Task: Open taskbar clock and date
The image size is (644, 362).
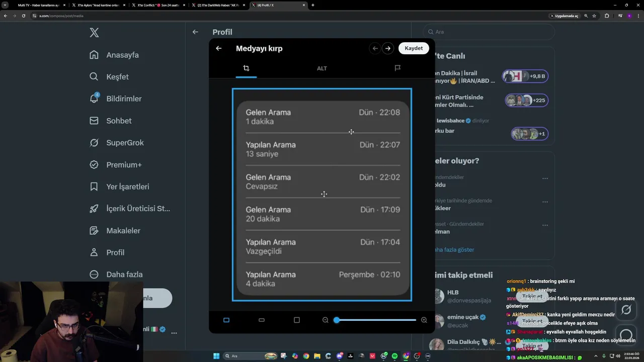Action: pyautogui.click(x=631, y=356)
